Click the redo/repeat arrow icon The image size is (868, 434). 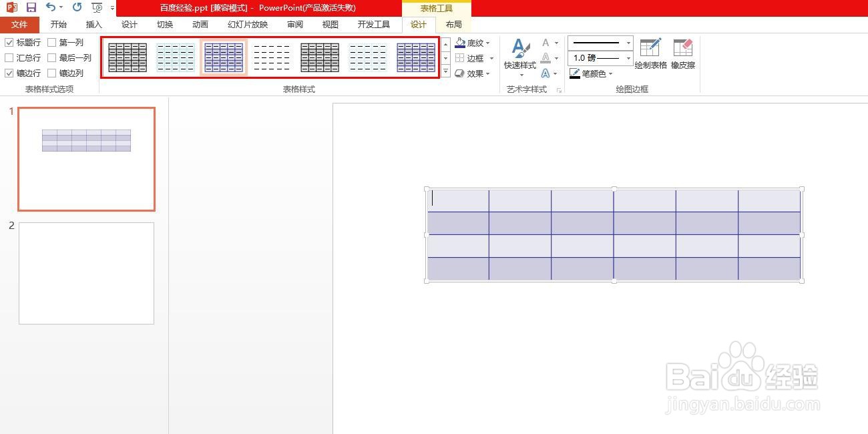click(77, 7)
